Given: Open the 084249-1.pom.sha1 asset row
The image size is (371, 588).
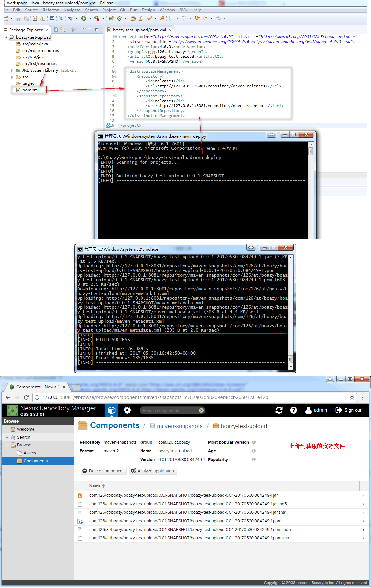Looking at the screenshot, I should point(221,538).
